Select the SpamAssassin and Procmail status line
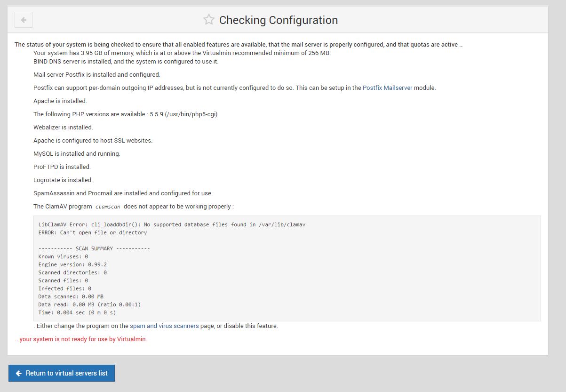This screenshot has width=566, height=392. point(123,193)
